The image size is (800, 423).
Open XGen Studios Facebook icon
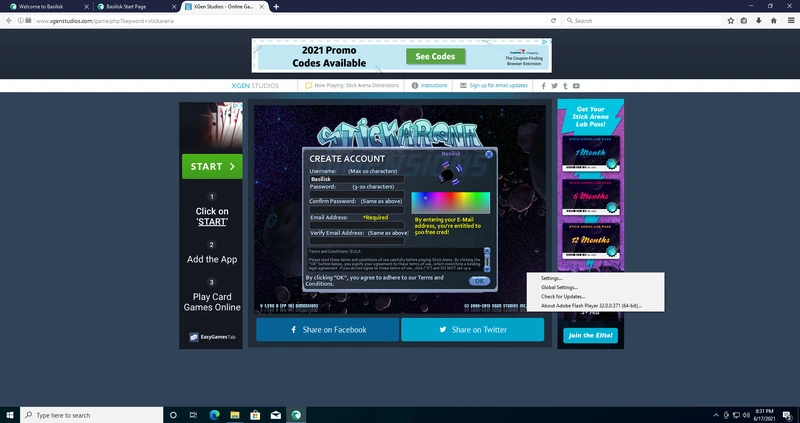(x=543, y=86)
